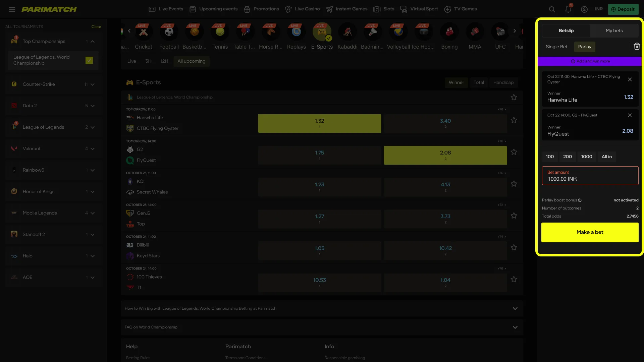
Task: Clear the betslip with trash icon
Action: (637, 46)
